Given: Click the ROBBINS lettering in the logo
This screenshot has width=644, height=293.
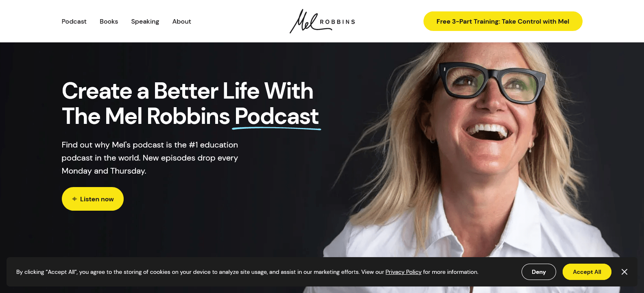Looking at the screenshot, I should pyautogui.click(x=337, y=22).
